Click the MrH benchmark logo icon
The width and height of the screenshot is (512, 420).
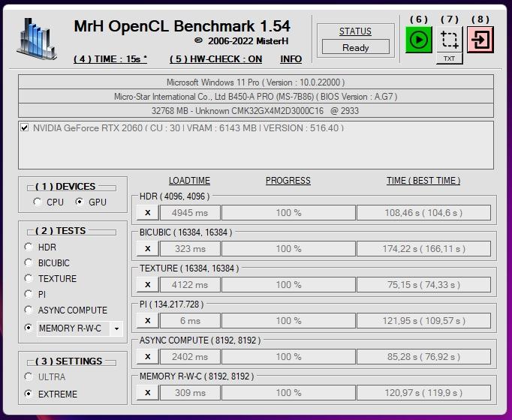click(x=37, y=39)
